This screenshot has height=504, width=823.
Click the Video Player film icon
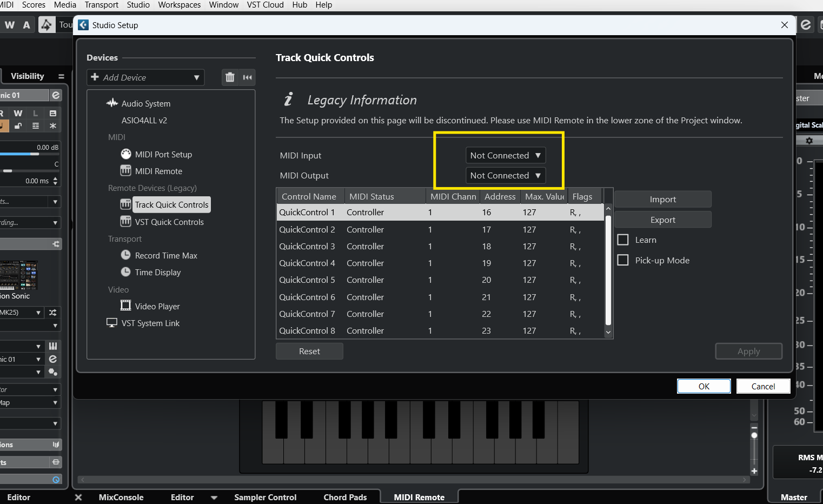pyautogui.click(x=126, y=306)
